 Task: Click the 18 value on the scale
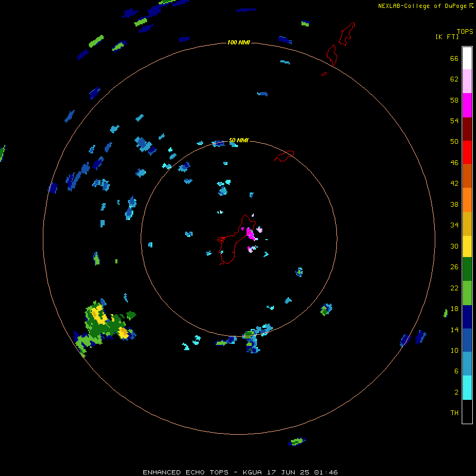point(454,309)
